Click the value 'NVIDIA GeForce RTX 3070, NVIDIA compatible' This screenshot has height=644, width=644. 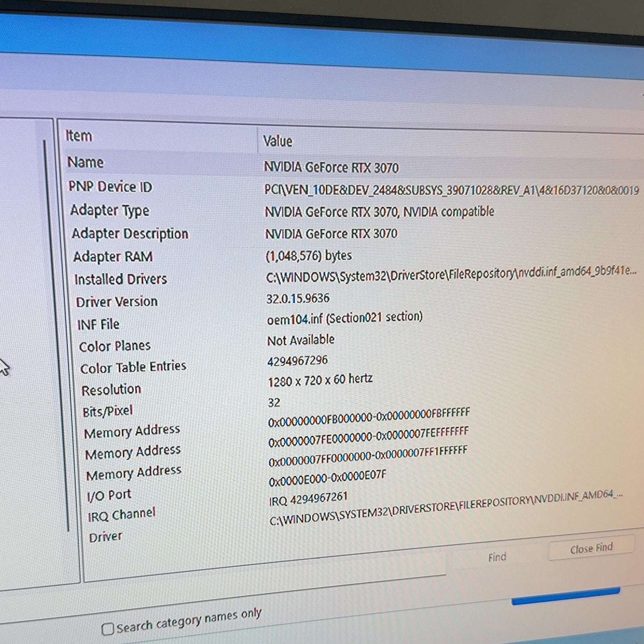[380, 212]
